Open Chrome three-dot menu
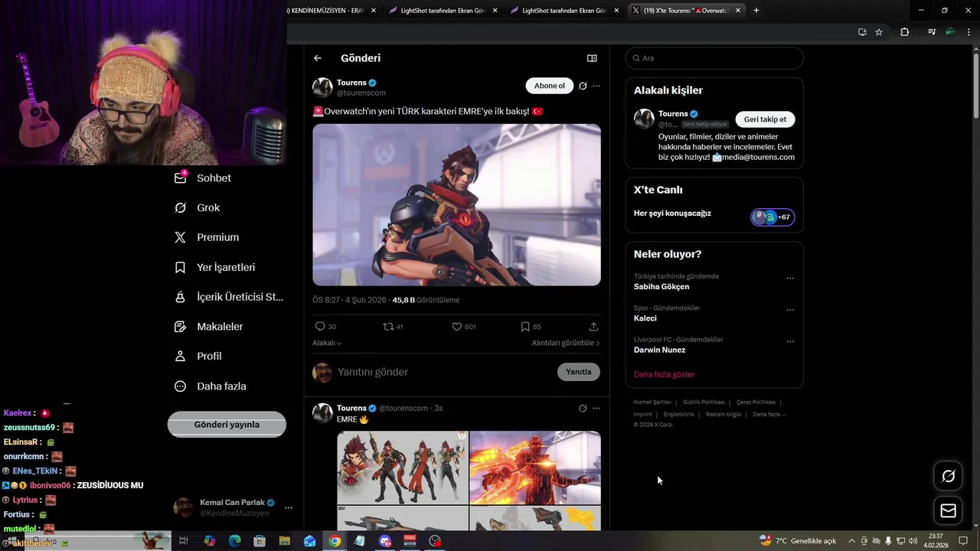Image resolution: width=980 pixels, height=551 pixels. coord(968,32)
